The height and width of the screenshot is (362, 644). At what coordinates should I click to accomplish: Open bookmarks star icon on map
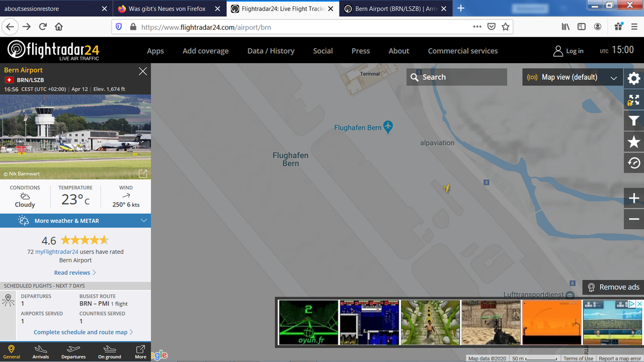633,142
